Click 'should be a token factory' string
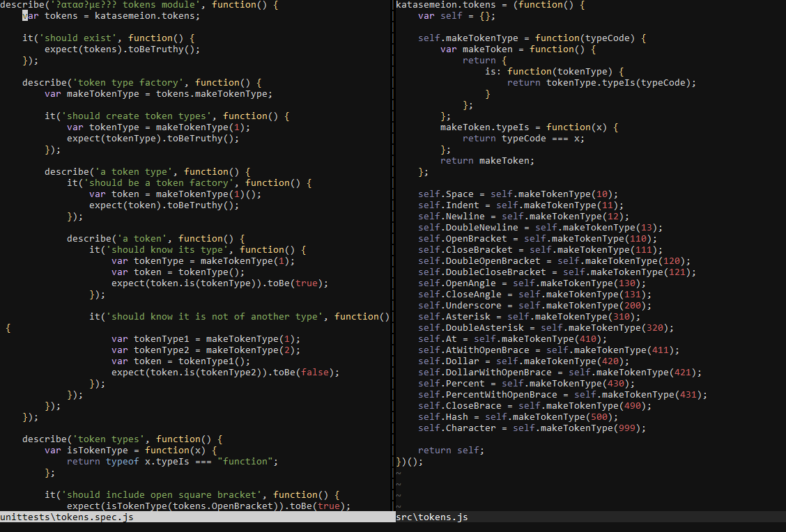This screenshot has height=532, width=786. [x=159, y=183]
